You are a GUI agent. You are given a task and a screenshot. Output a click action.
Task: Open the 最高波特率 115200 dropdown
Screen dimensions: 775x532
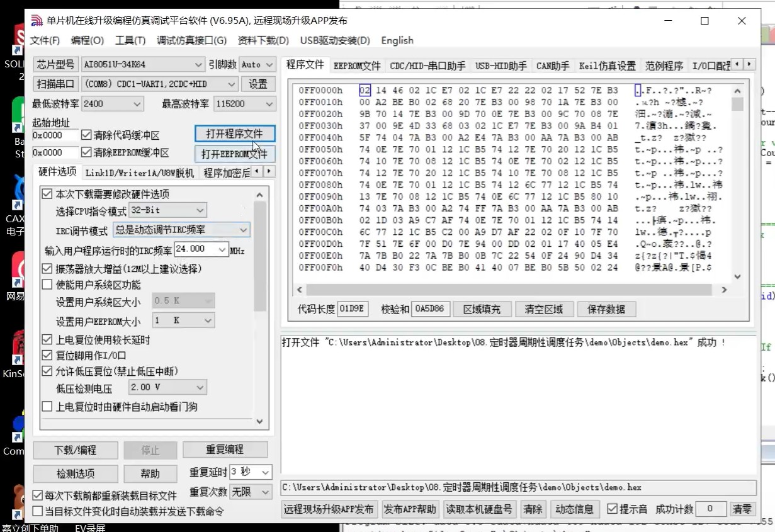pos(244,103)
